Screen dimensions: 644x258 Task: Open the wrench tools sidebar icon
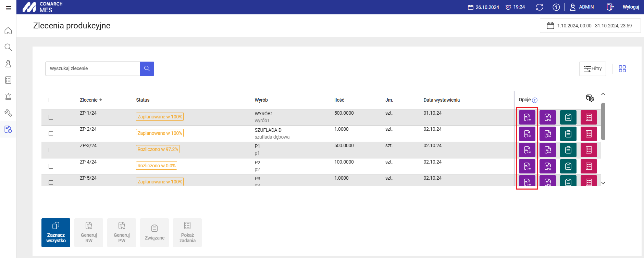click(8, 113)
